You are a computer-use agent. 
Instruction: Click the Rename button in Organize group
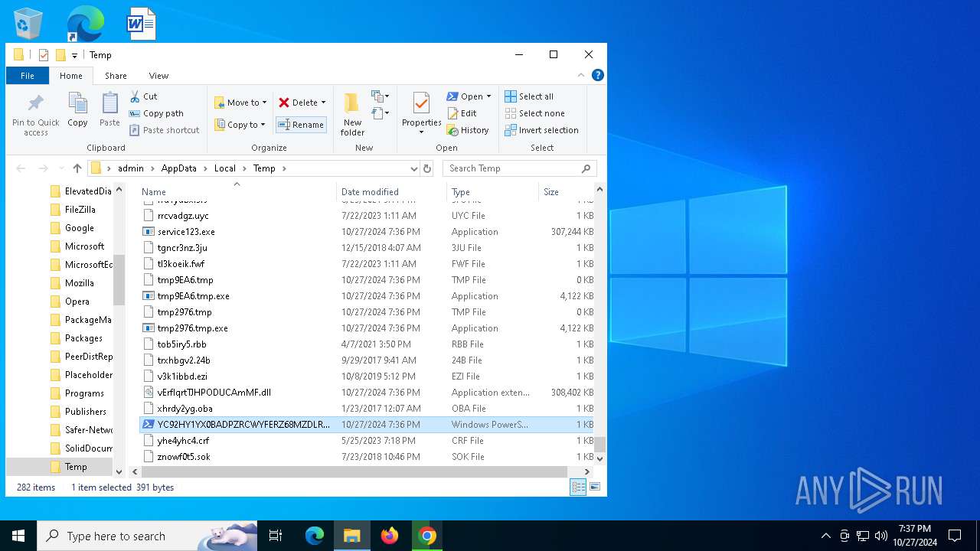301,125
